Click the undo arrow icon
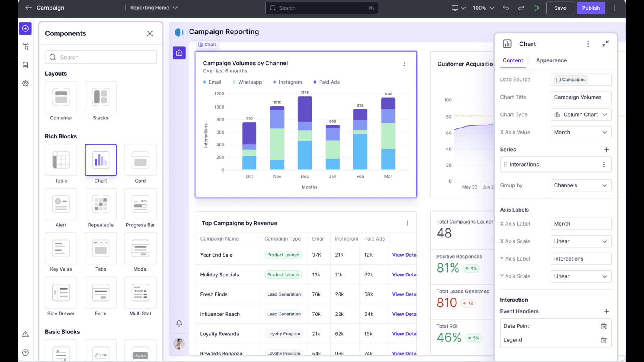 point(506,8)
